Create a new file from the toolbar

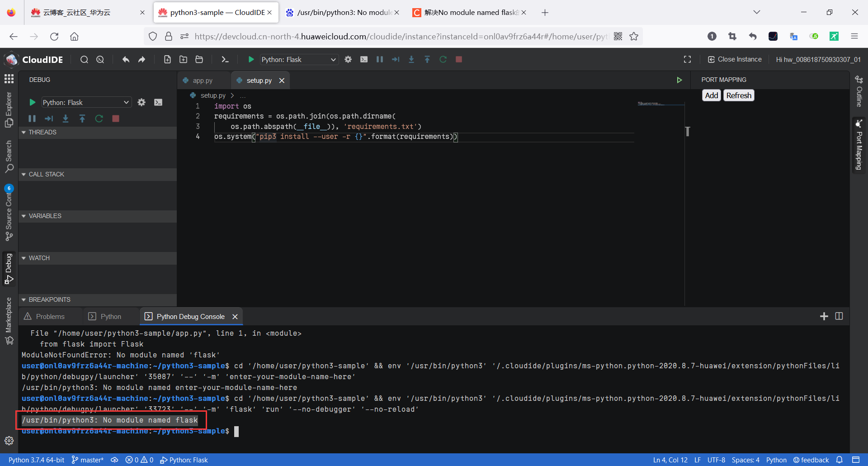point(167,59)
